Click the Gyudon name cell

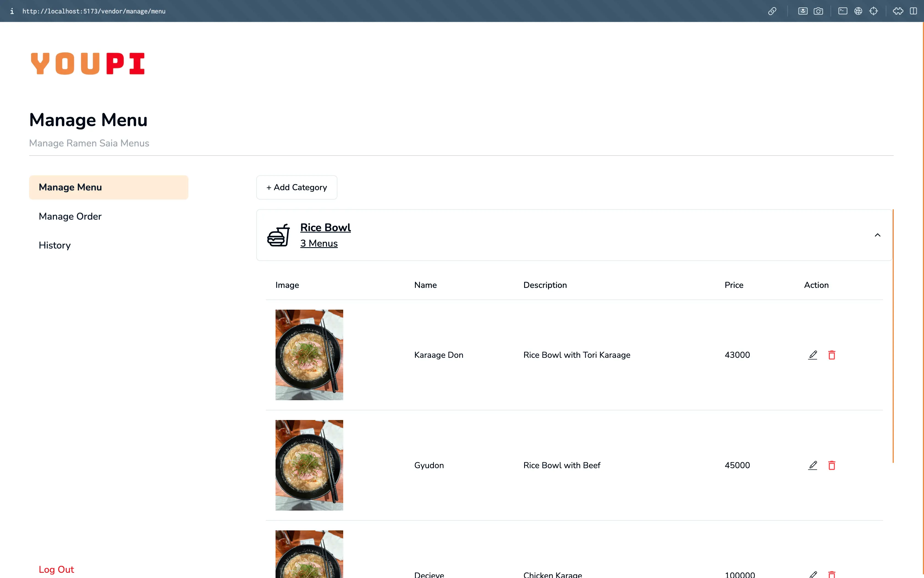coord(429,465)
